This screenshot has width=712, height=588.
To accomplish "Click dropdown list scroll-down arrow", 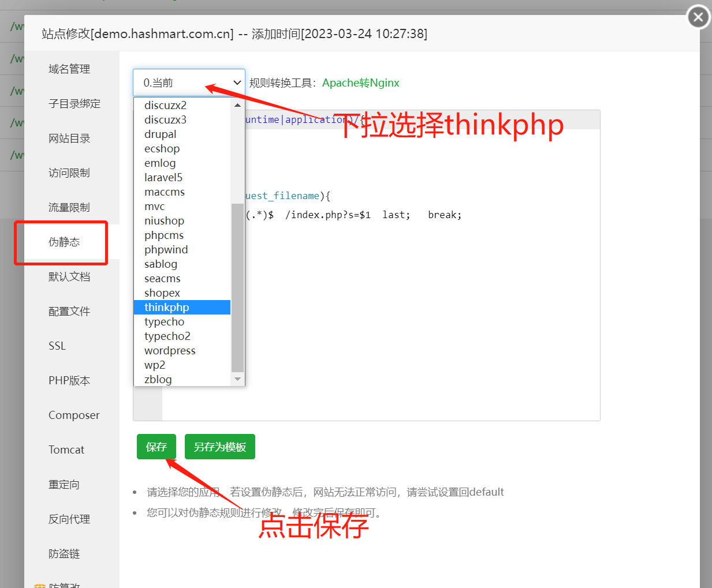I will pos(237,379).
